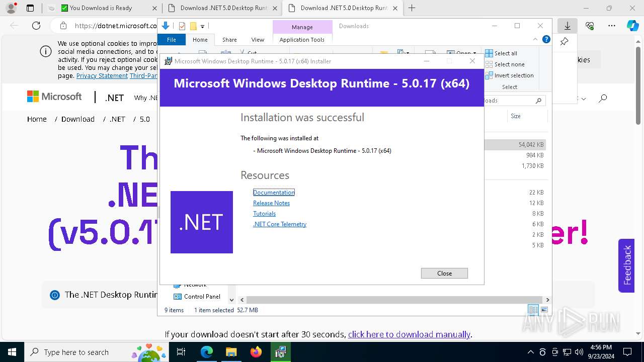Viewport: 644px width, 362px height.
Task: Open the Documentation link in installer
Action: click(x=274, y=193)
